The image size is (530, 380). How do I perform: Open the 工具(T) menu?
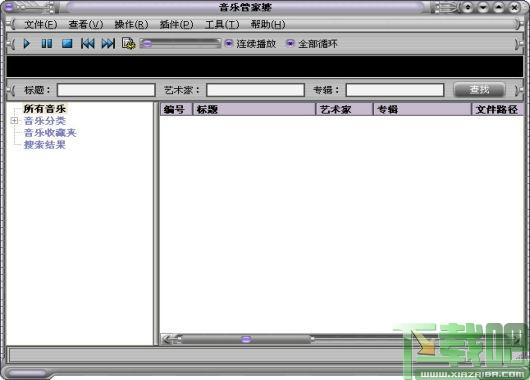[x=222, y=24]
